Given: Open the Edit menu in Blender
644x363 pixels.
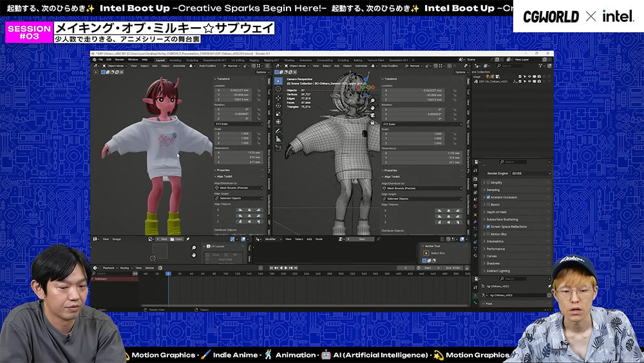Looking at the screenshot, I should click(x=109, y=59).
